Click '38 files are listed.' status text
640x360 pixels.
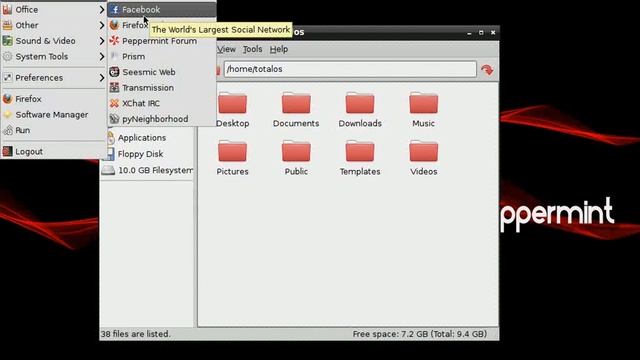pyautogui.click(x=136, y=334)
